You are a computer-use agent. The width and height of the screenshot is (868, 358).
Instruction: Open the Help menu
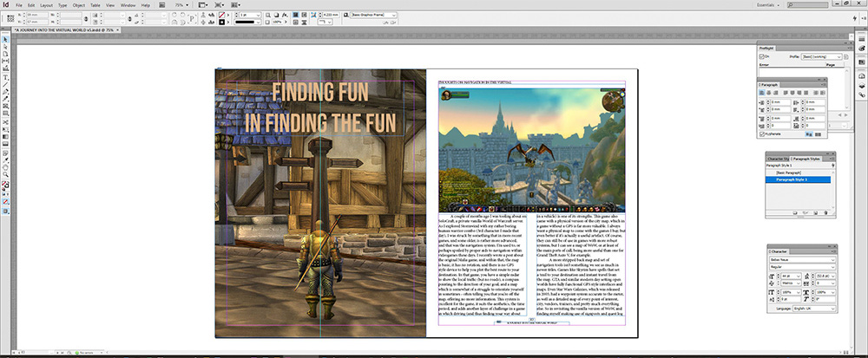[x=146, y=5]
